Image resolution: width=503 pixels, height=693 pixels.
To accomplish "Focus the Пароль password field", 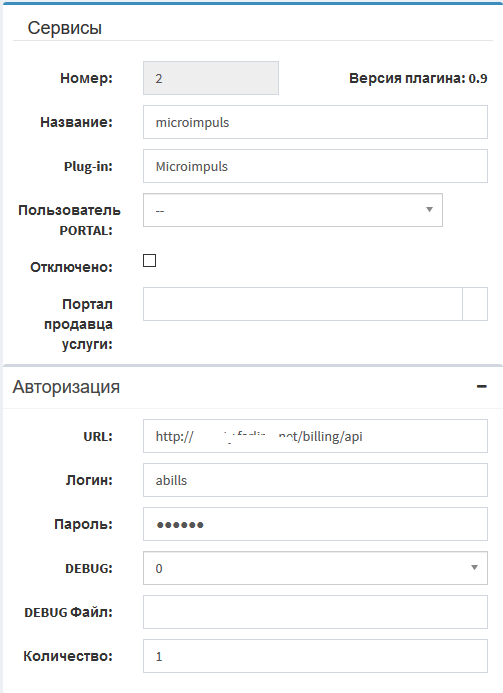I will [315, 524].
